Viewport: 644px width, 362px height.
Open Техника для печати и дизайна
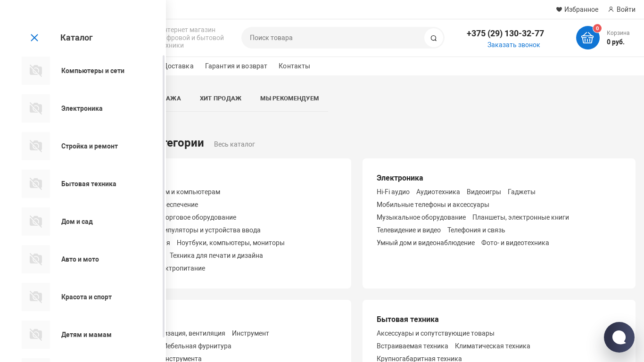pyautogui.click(x=216, y=255)
